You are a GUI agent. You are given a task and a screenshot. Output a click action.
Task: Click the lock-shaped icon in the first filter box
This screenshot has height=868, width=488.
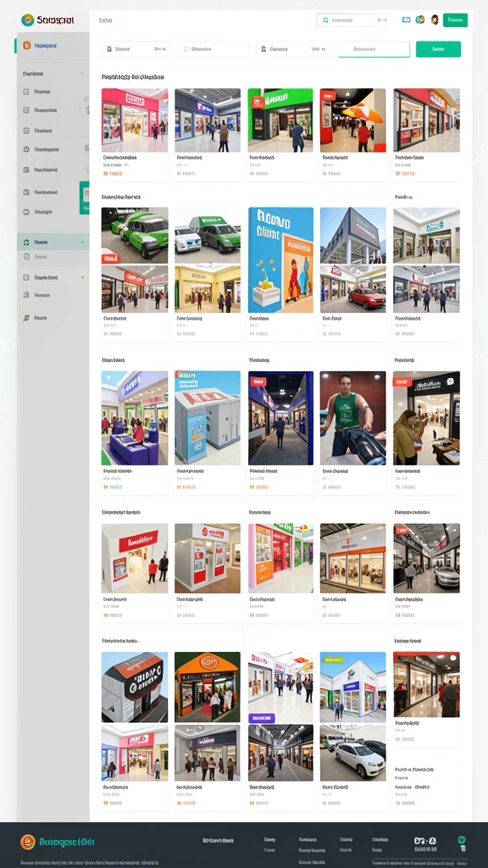click(x=109, y=48)
